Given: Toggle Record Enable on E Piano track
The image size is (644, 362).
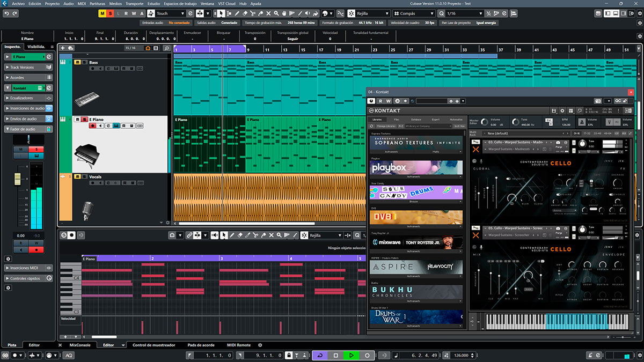Looking at the screenshot, I should (x=93, y=125).
